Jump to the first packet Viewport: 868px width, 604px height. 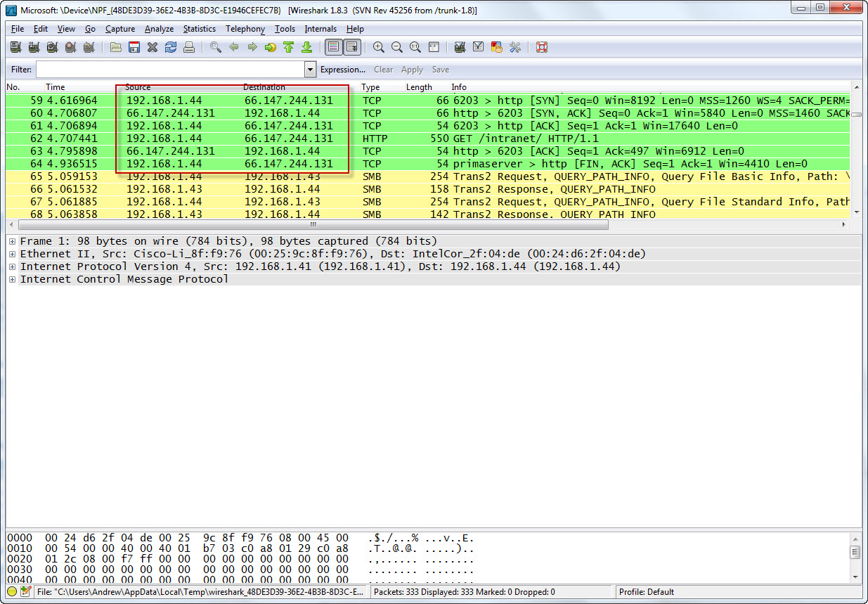[x=288, y=47]
